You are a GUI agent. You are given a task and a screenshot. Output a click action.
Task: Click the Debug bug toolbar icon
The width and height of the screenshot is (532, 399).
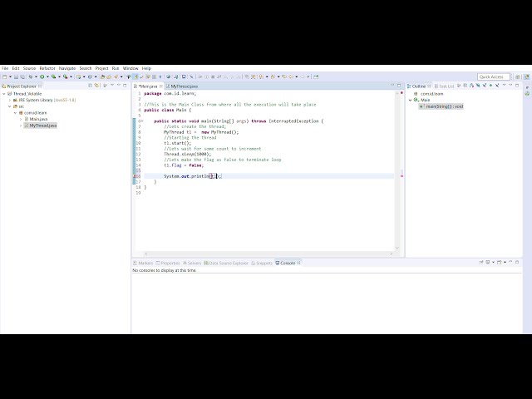[31, 76]
